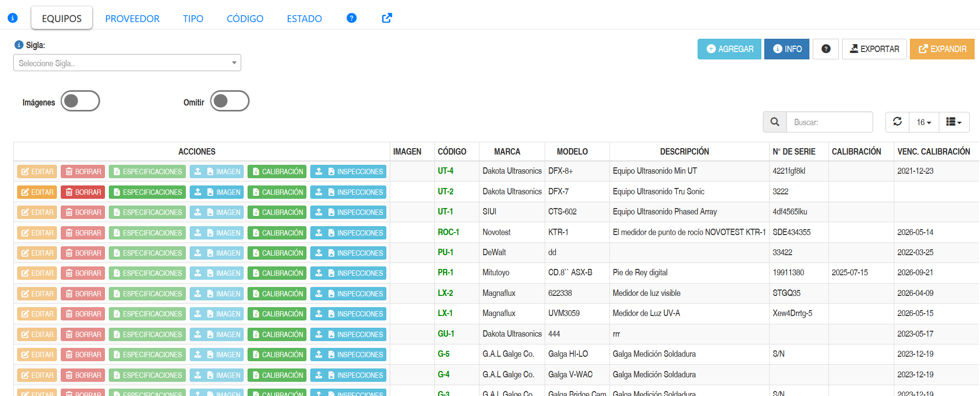Click the black help icon beside INFO
This screenshot has height=396, width=980.
point(826,49)
